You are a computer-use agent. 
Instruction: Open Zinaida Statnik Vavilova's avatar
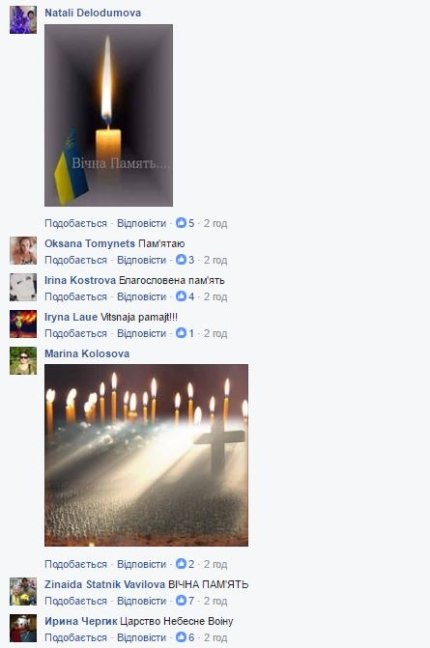(23, 592)
